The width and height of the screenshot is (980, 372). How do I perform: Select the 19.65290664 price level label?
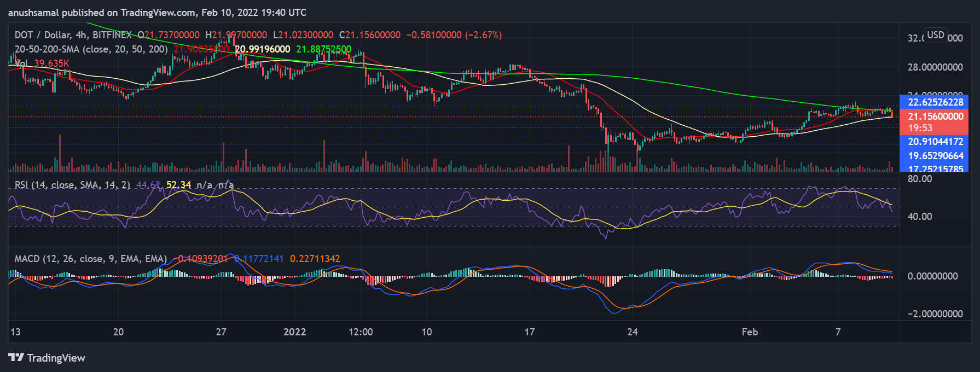pos(935,156)
